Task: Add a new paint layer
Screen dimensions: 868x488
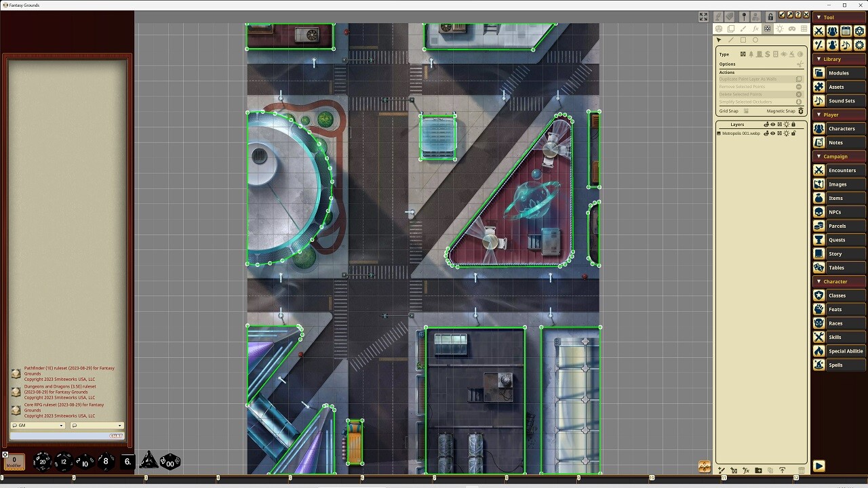Action: [x=722, y=470]
